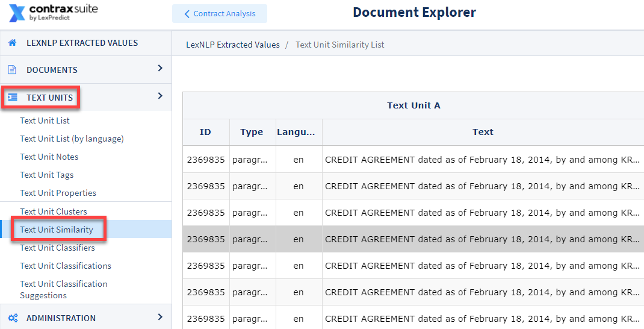Image resolution: width=644 pixels, height=329 pixels.
Task: Expand the Documents menu arrow
Action: click(160, 68)
